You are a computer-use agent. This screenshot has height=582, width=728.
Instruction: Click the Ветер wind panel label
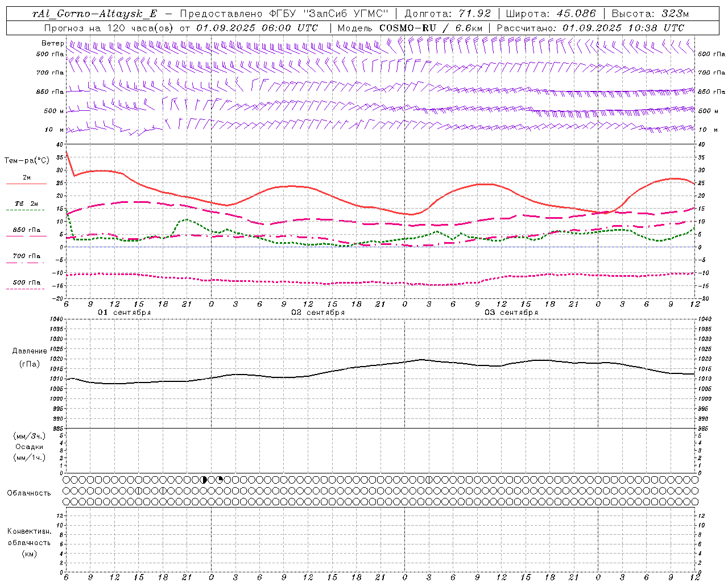click(x=52, y=43)
